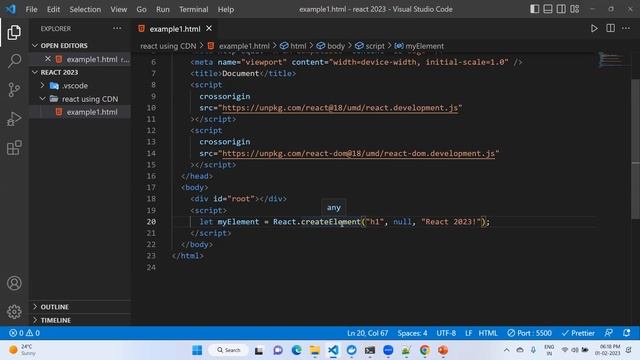Open the Run menu
This screenshot has height=360, width=640.
pyautogui.click(x=162, y=9)
